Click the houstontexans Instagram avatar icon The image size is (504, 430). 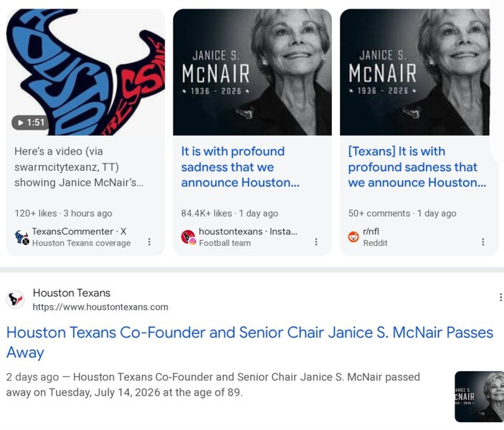[x=189, y=237]
